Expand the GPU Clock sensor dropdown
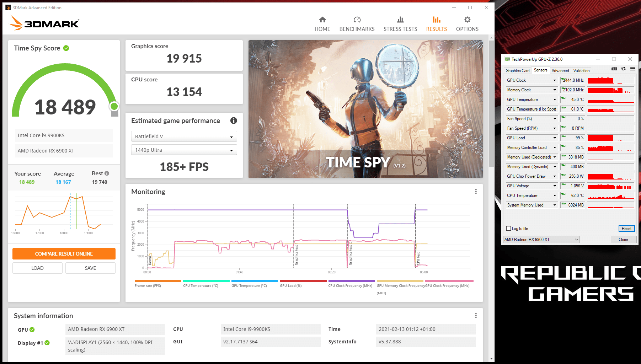The height and width of the screenshot is (364, 641). (555, 80)
